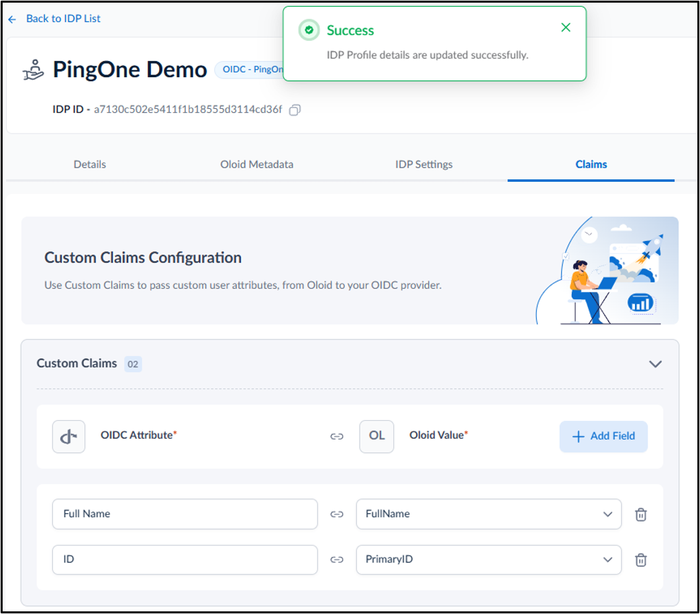The image size is (700, 614).
Task: Copy the IDP ID to clipboard
Action: click(295, 110)
